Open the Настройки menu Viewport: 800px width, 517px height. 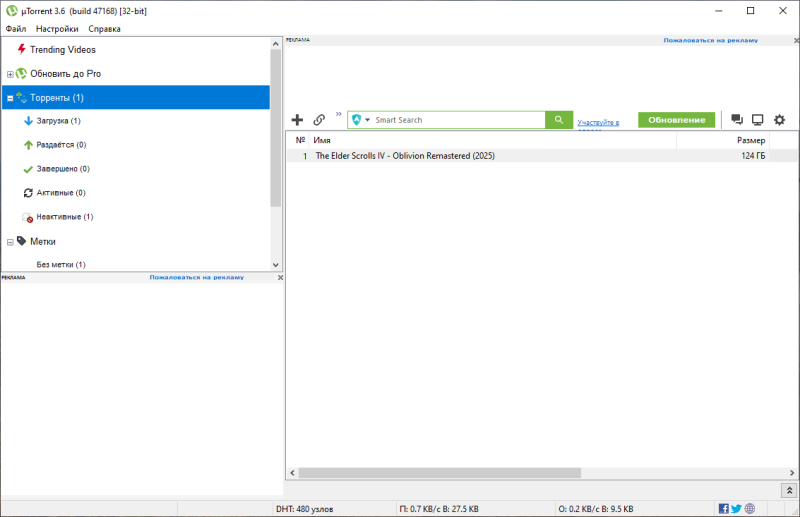[x=57, y=29]
